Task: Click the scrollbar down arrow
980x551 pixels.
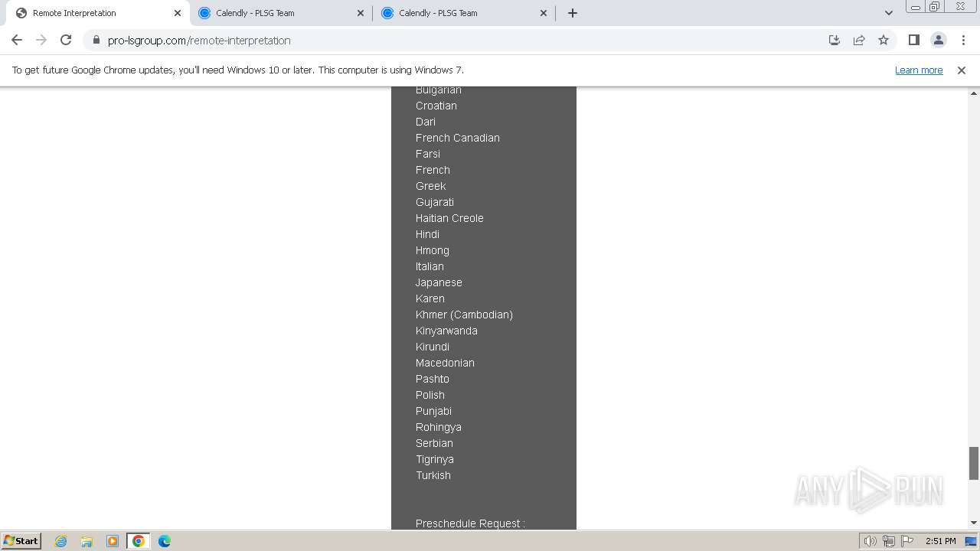Action: click(x=974, y=523)
